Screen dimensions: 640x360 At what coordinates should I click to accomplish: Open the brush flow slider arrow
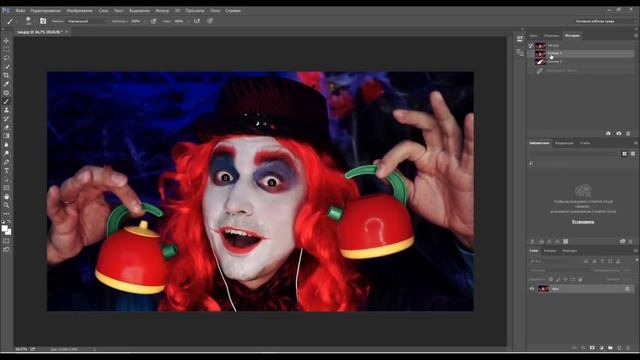[188, 21]
